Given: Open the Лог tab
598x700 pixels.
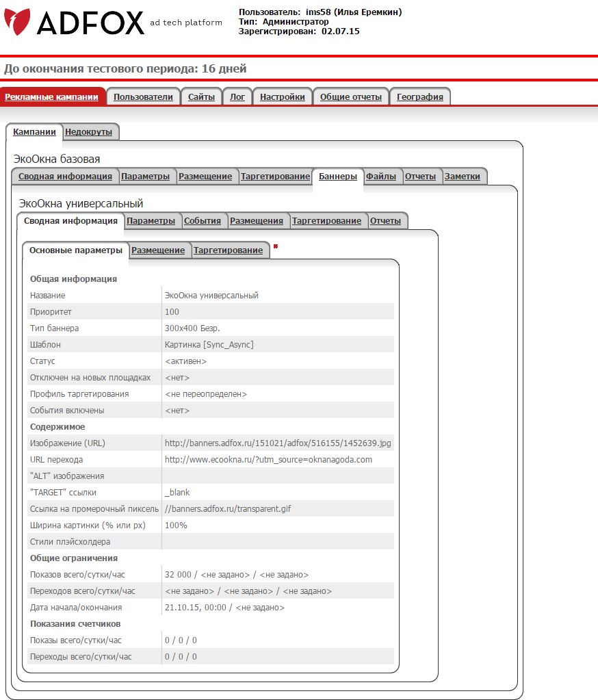Looking at the screenshot, I should pos(237,97).
